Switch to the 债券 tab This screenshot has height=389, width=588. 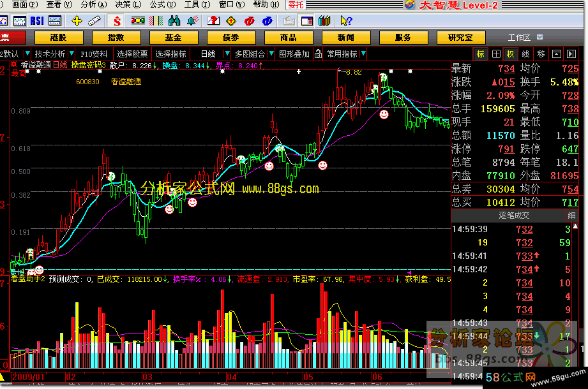point(231,38)
